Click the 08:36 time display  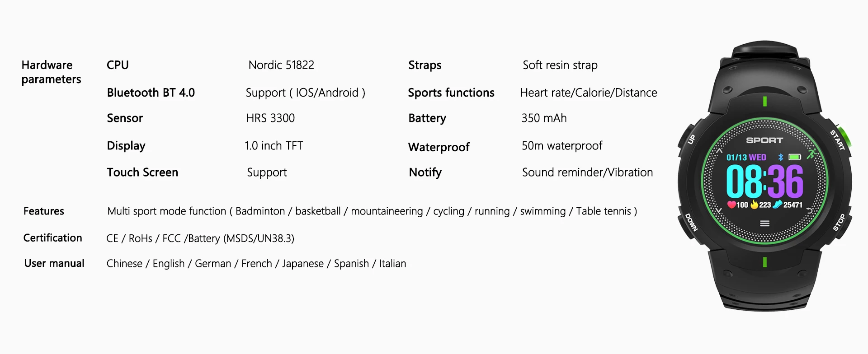click(x=764, y=182)
